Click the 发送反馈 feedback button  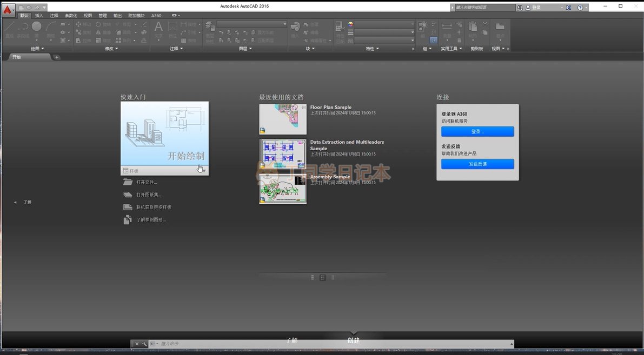477,164
